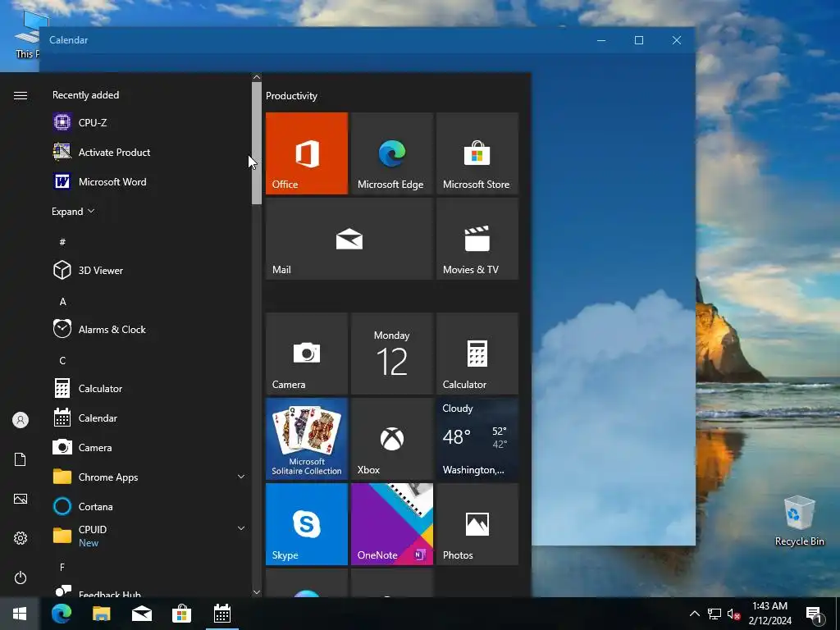Viewport: 840px width, 630px height.
Task: Click the F letter group header
Action: point(62,567)
